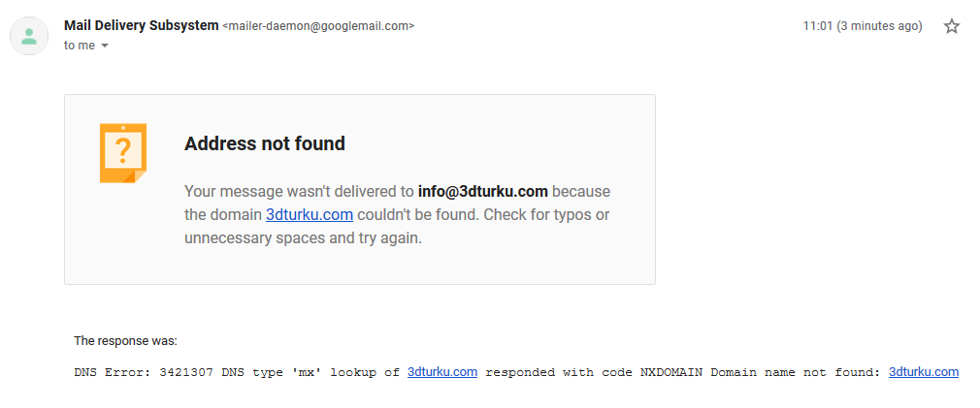Click the sender's profile avatar icon
The image size is (980, 408).
pyautogui.click(x=29, y=36)
